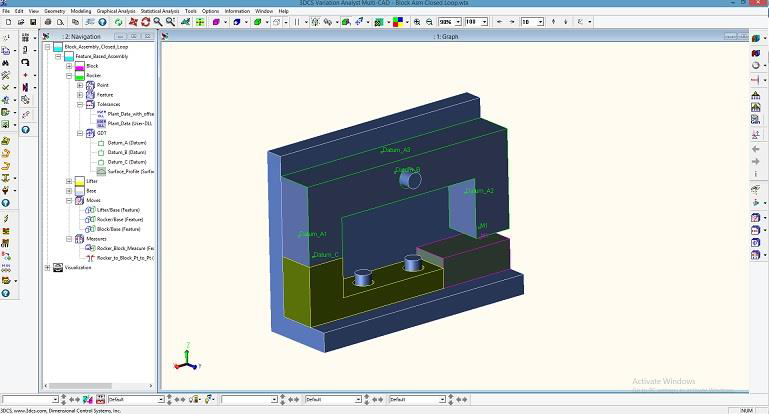Screen dimensions: 769x414
Task: Click the Datum_B hole on the 3D model
Action: coord(409,180)
